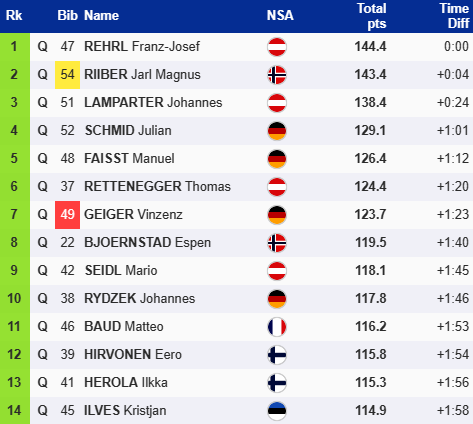This screenshot has height=424, width=473.
Task: Click the yellow bib 54 badge
Action: pyautogui.click(x=67, y=75)
